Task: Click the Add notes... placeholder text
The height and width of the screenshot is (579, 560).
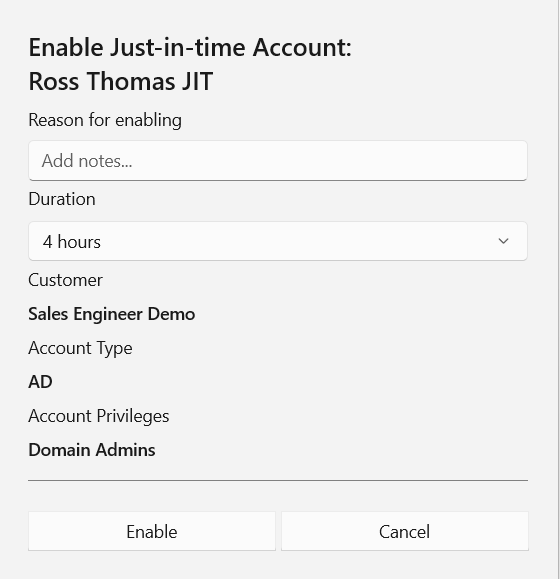Action: [x=87, y=161]
